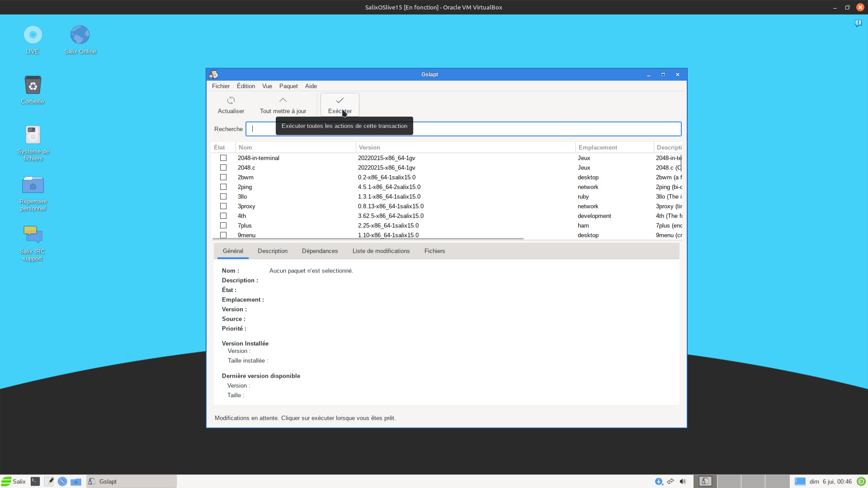Open Salix IRC support desktop icon
This screenshot has height=488, width=868.
coord(33,235)
